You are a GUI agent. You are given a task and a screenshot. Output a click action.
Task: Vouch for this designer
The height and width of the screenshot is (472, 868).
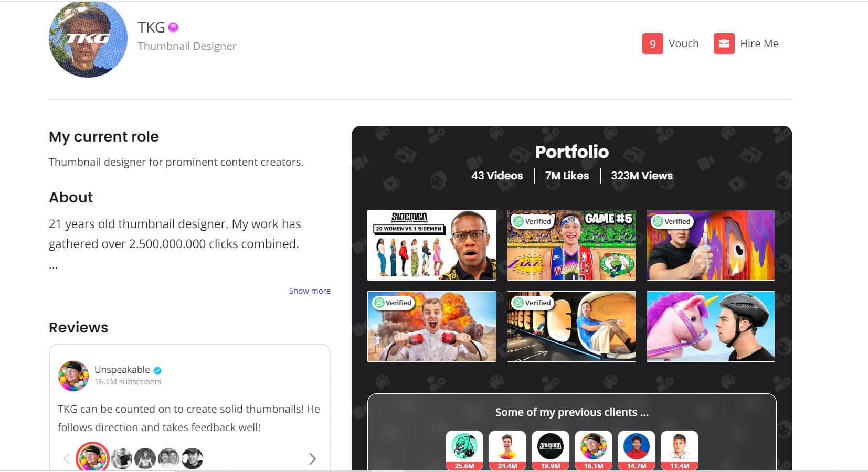point(683,44)
